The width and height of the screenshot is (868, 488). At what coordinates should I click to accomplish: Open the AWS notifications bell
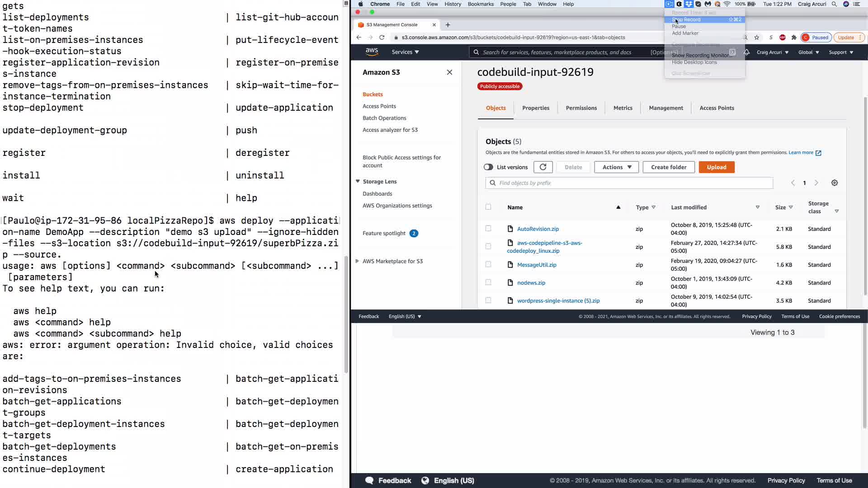[x=747, y=52]
